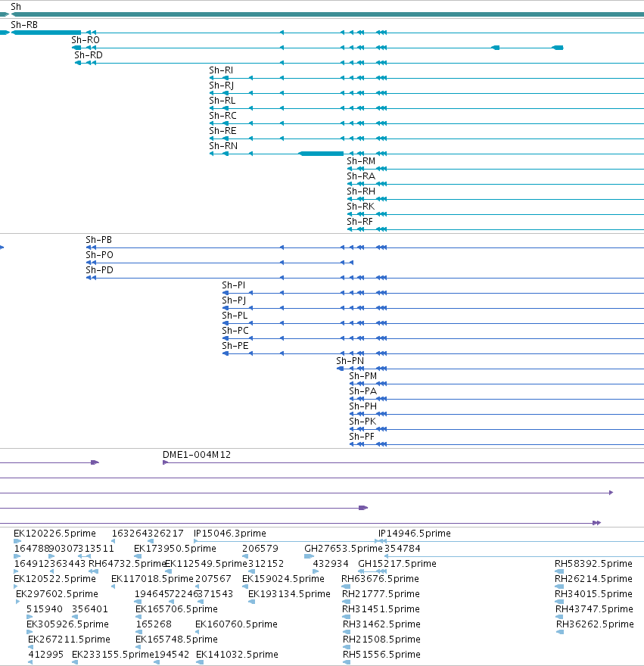
Task: Select the Sh-RF transcript label
Action: coord(359,222)
